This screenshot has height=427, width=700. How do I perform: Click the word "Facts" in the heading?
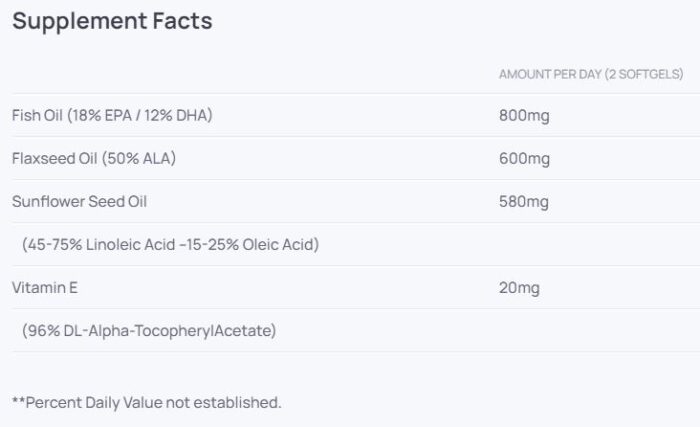(x=178, y=21)
